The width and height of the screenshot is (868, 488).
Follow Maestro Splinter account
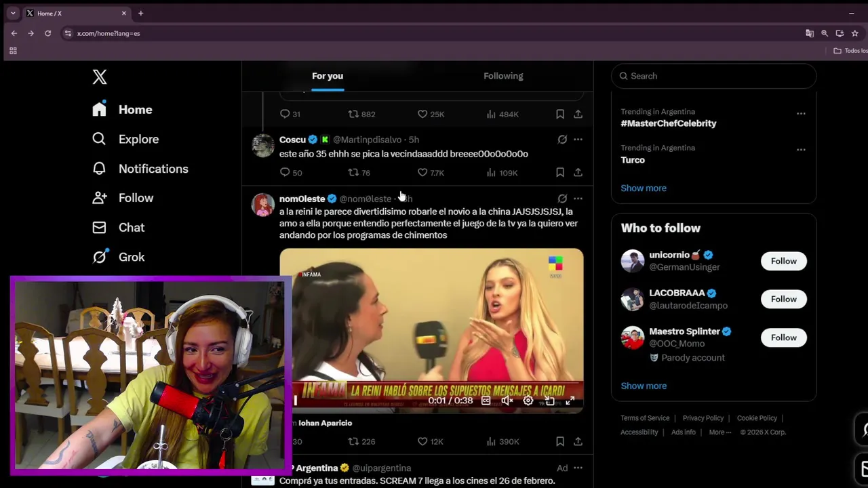[783, 338]
